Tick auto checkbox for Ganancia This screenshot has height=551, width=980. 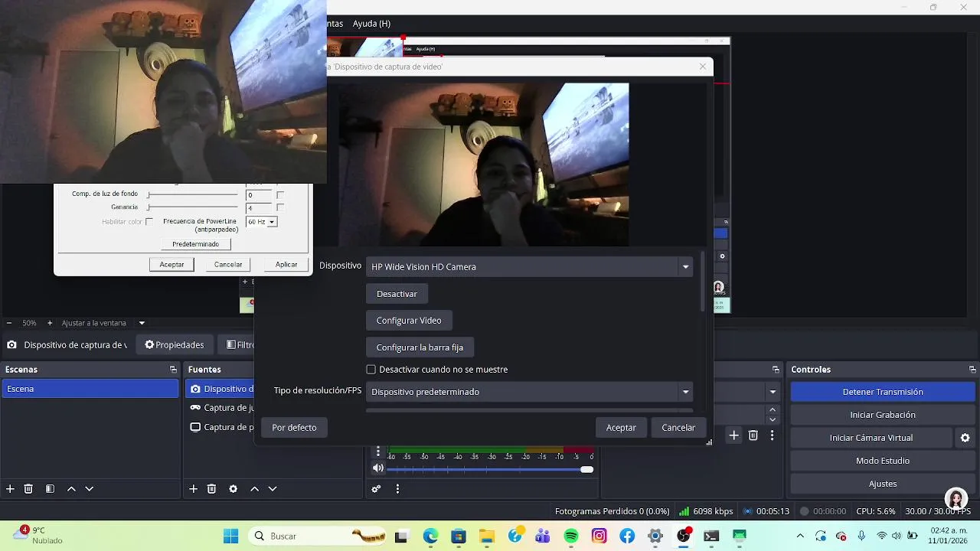280,207
